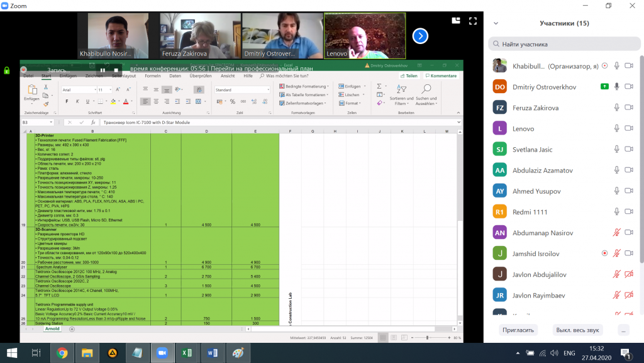Screen dimensions: 644x363
Task: Select the Format Painter brush in Excel
Action: tap(45, 103)
